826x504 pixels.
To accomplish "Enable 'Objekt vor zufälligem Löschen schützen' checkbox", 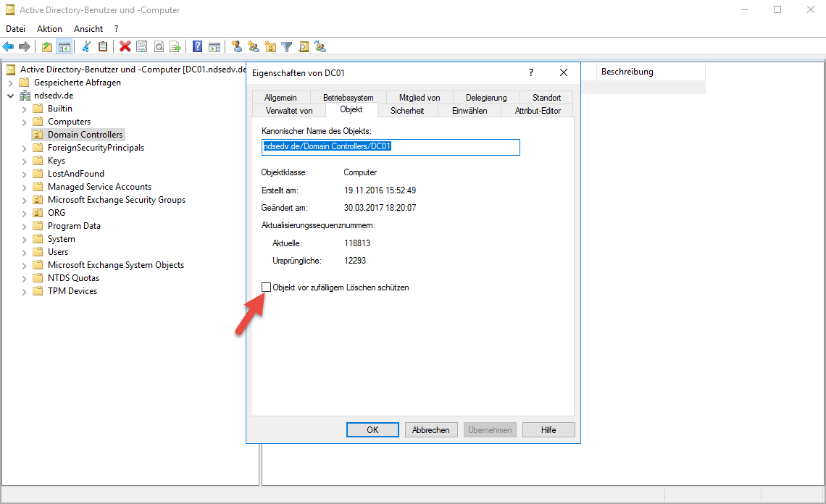I will tap(267, 287).
